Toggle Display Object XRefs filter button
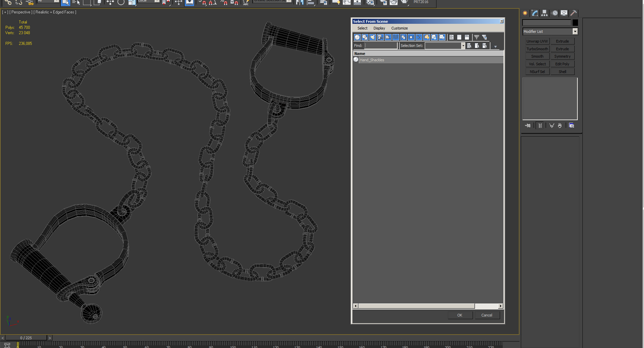 [411, 37]
